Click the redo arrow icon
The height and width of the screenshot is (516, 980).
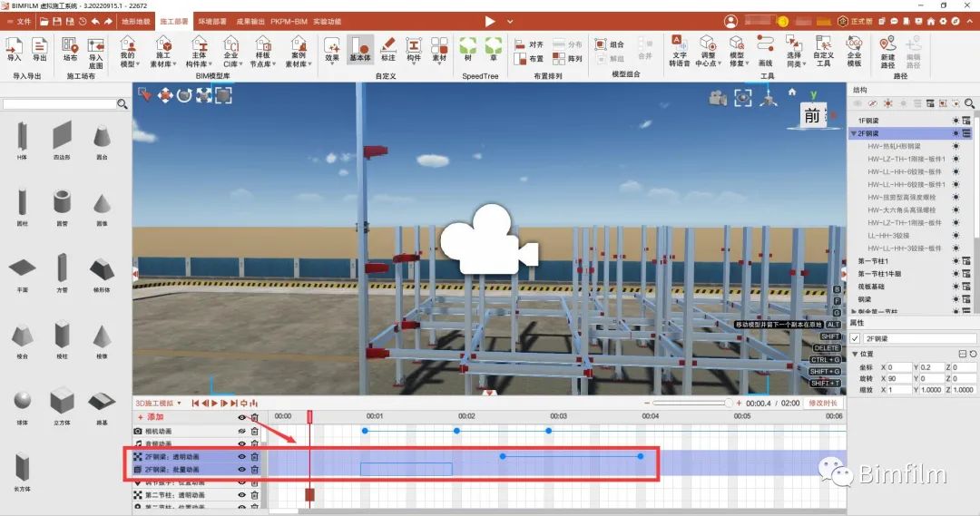point(108,21)
